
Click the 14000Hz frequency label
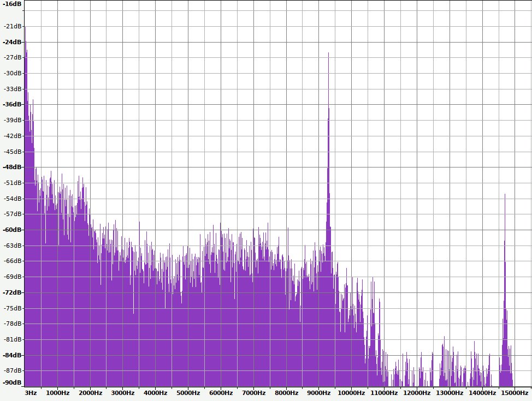tap(482, 393)
